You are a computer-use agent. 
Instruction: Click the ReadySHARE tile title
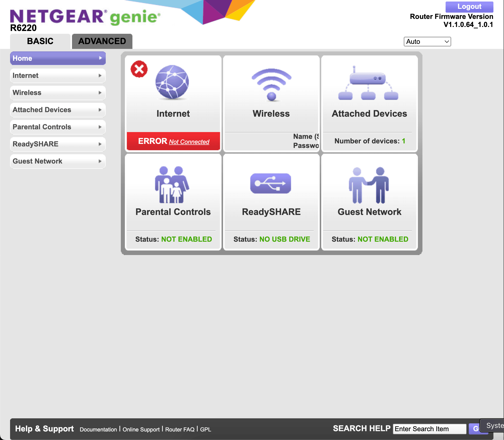271,212
